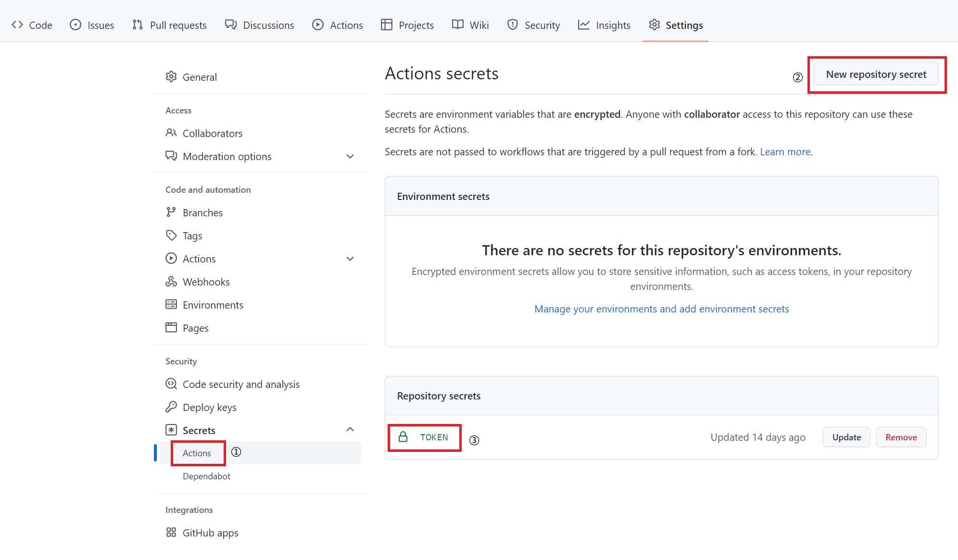This screenshot has height=560, width=958.
Task: Remove the TOKEN repository secret
Action: 901,437
